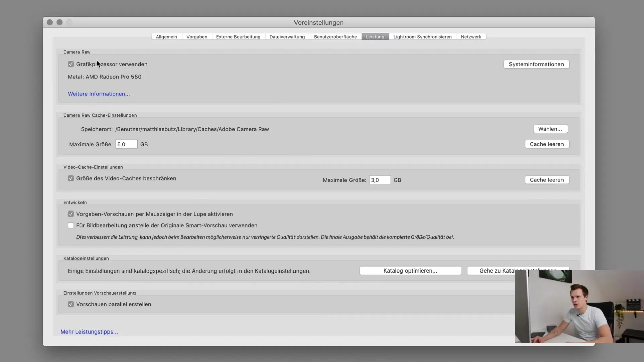
Task: Disable Größe des Video-Caches beschränken
Action: click(71, 178)
